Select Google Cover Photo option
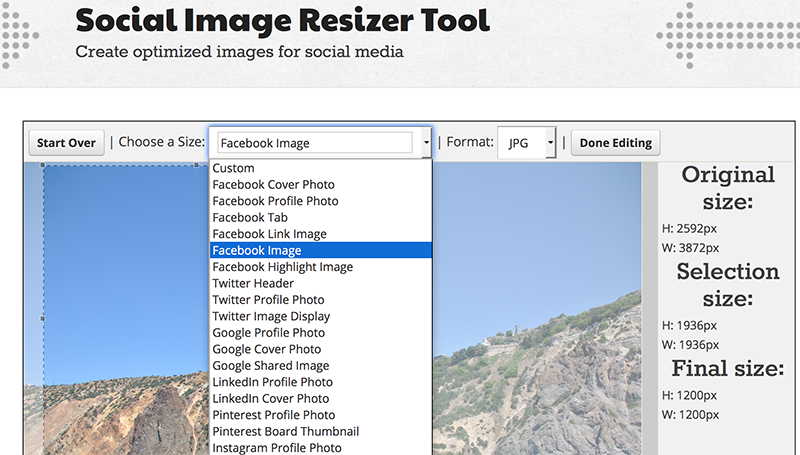The width and height of the screenshot is (800, 455). click(x=320, y=349)
